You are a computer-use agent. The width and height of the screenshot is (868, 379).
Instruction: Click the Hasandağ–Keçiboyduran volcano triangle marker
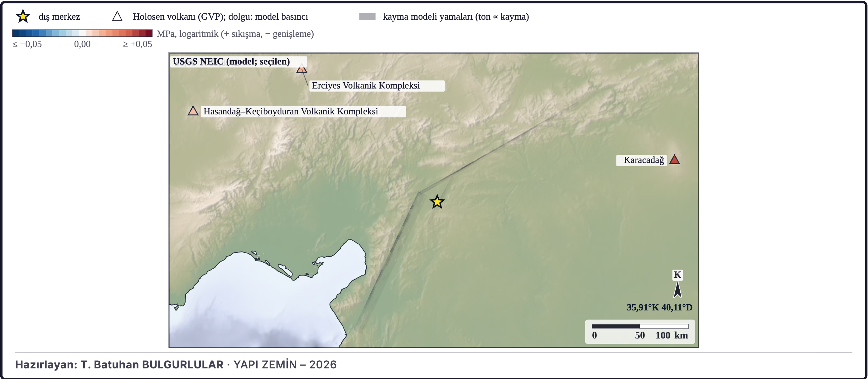[193, 111]
